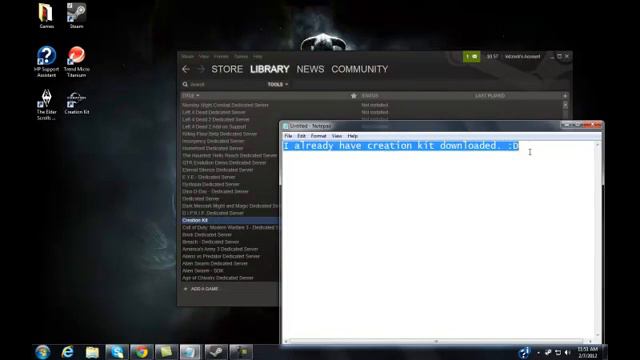Open the HP Support Assistant desktop icon
This screenshot has width=640, height=360.
point(46,61)
